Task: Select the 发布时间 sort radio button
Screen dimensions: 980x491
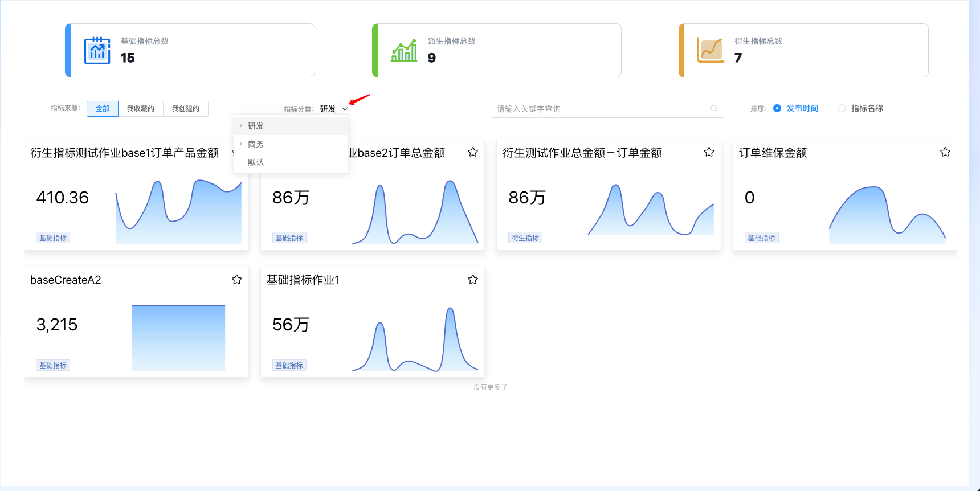Action: tap(777, 108)
